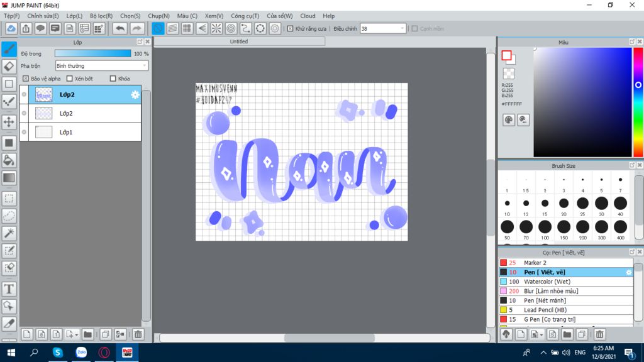Toggle the Khử răng cưa checkbox
The height and width of the screenshot is (362, 644).
(x=291, y=29)
